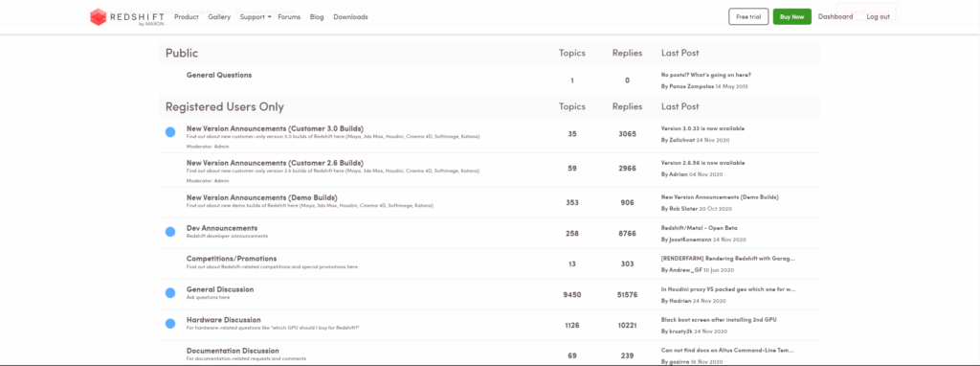Open the Documentation Discussion forum
980x366 pixels.
coord(233,351)
